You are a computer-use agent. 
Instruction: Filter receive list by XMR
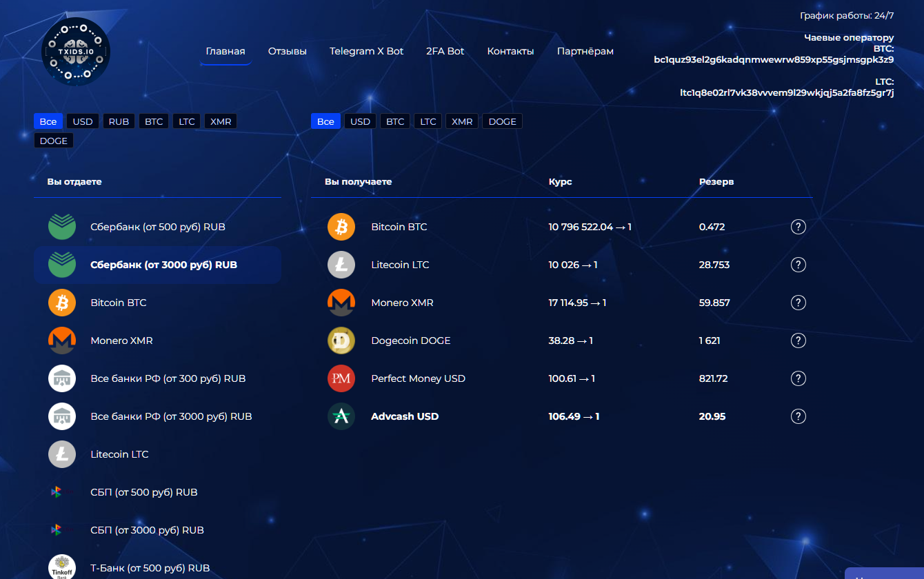click(462, 121)
